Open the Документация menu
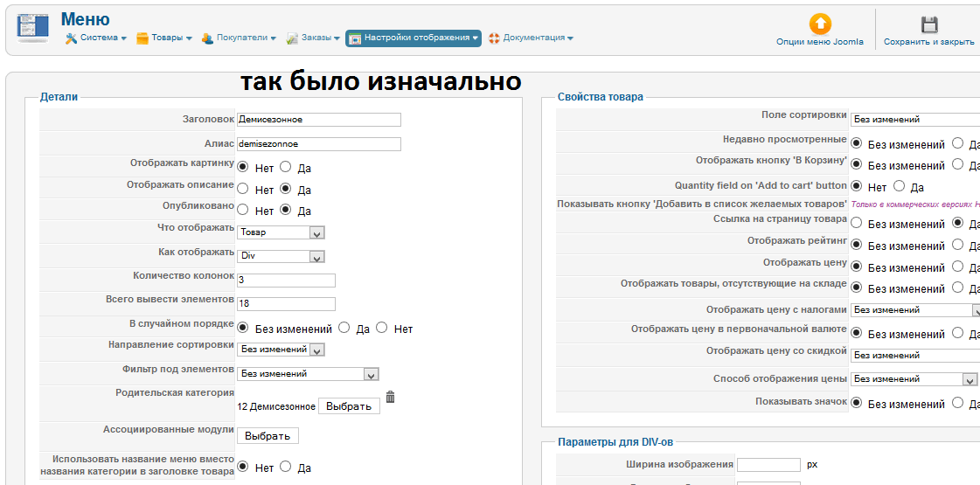The width and height of the screenshot is (980, 485). 531,38
